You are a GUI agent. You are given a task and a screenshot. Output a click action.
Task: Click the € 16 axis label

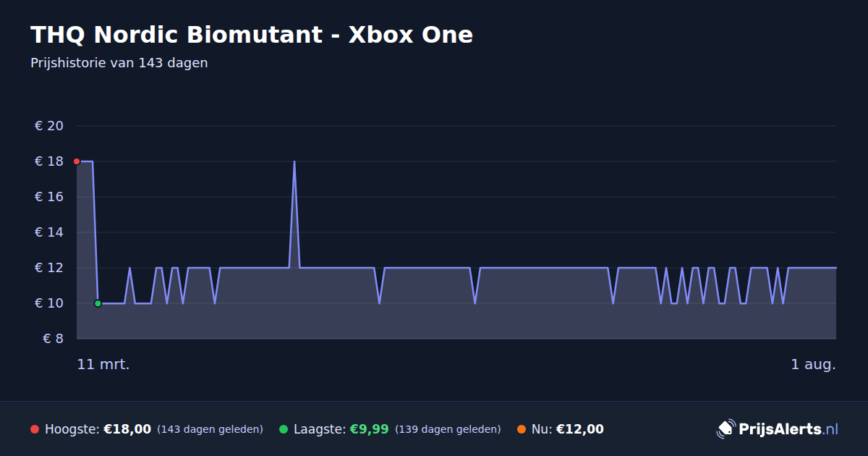click(x=49, y=197)
